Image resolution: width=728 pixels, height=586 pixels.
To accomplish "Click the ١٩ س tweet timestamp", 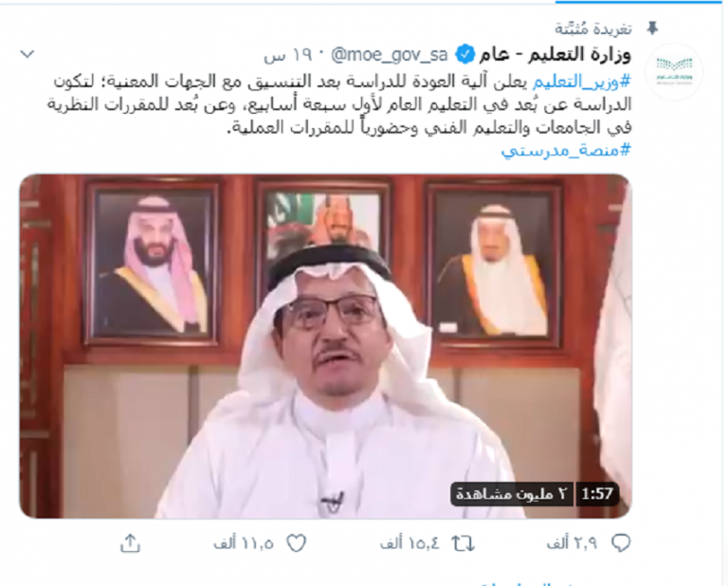I will pos(287,56).
